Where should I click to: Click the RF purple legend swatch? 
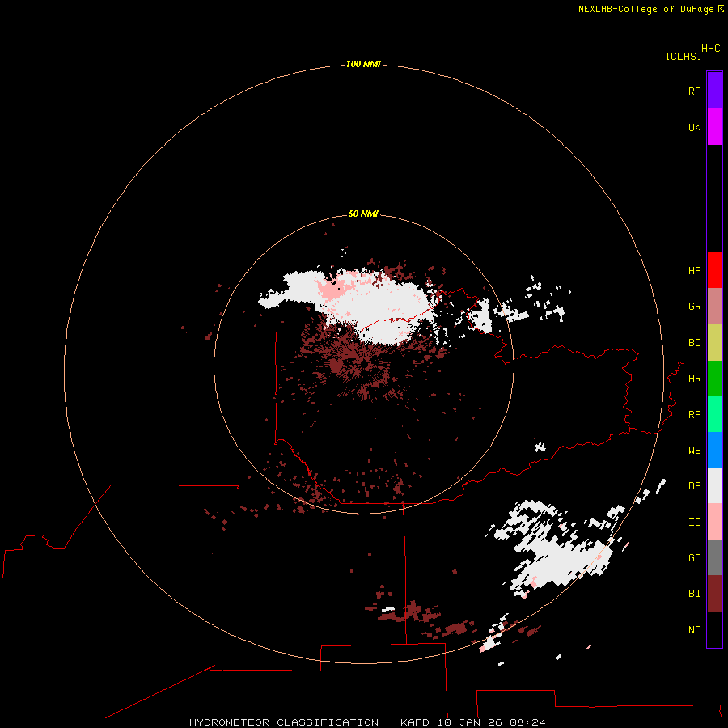coord(714,91)
